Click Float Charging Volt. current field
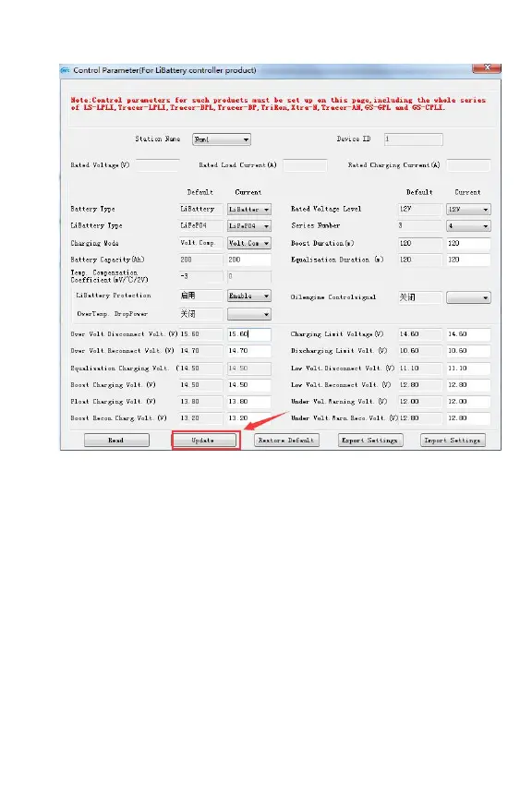This screenshot has height=798, width=532. [x=249, y=402]
